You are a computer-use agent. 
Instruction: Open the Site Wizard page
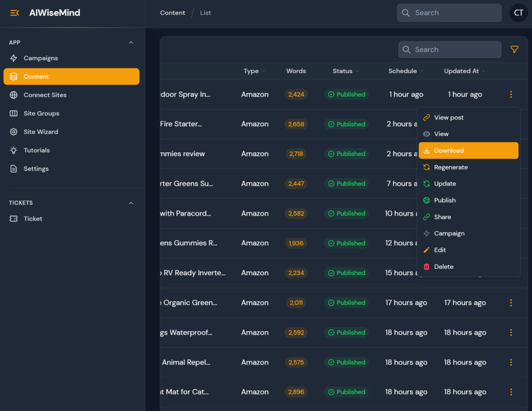point(41,132)
